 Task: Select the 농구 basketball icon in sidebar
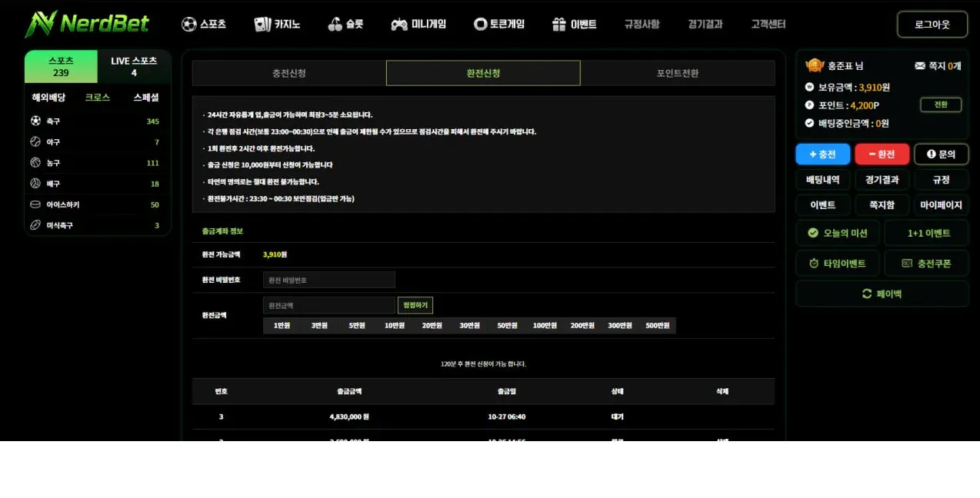click(35, 162)
